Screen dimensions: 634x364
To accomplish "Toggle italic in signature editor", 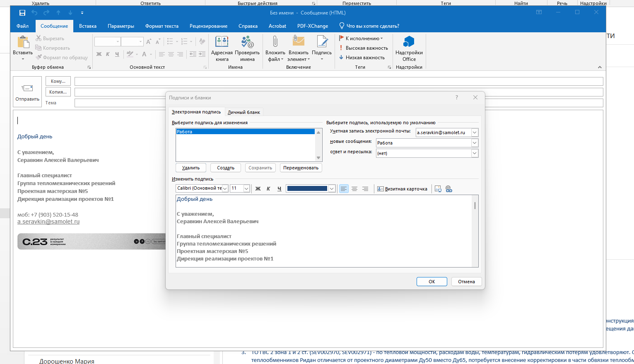I will point(268,189).
